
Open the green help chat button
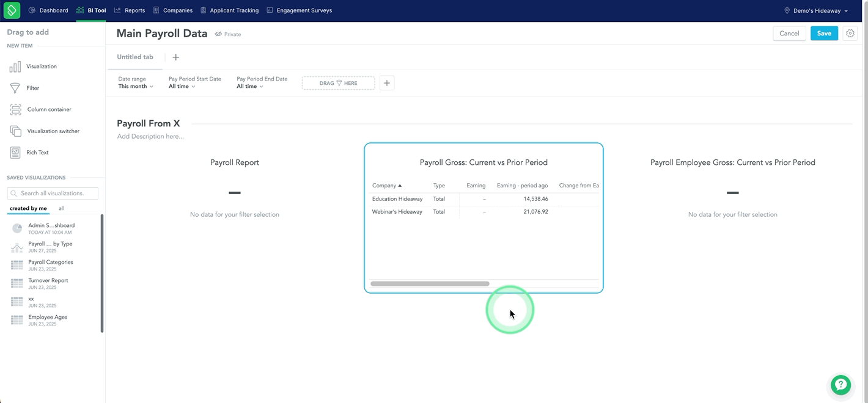click(841, 385)
